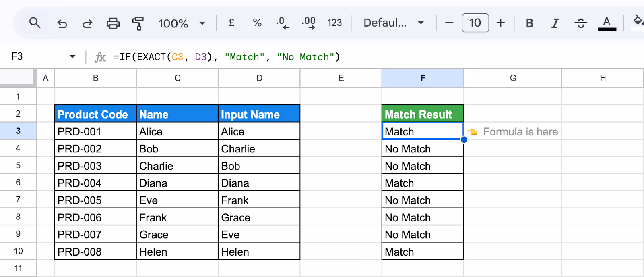Select column F header
This screenshot has height=277, width=644.
click(x=423, y=78)
